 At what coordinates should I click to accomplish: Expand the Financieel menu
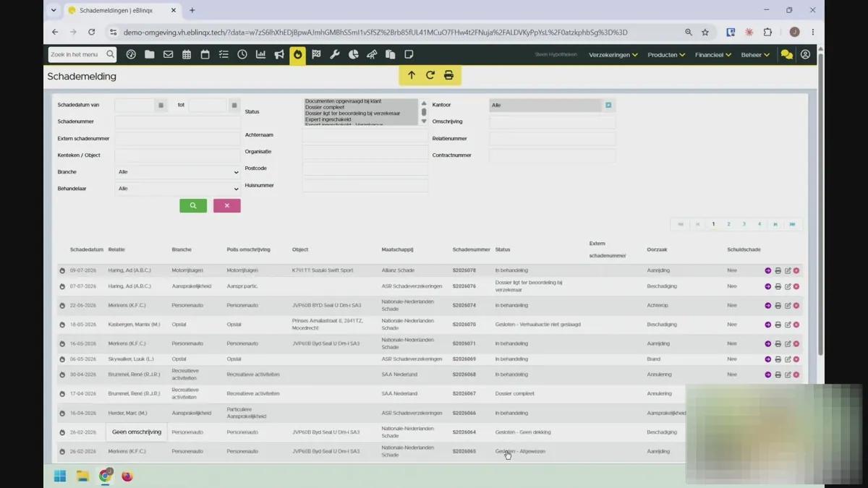click(x=713, y=55)
